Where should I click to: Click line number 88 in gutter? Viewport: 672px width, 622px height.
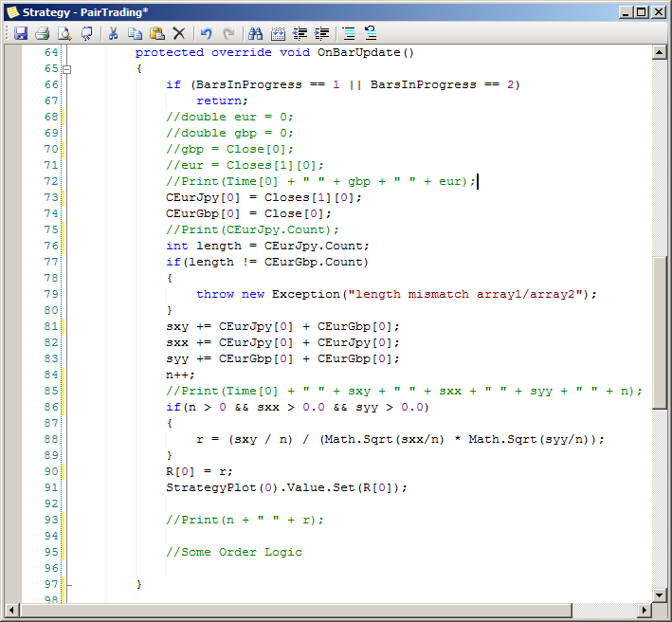coord(51,439)
